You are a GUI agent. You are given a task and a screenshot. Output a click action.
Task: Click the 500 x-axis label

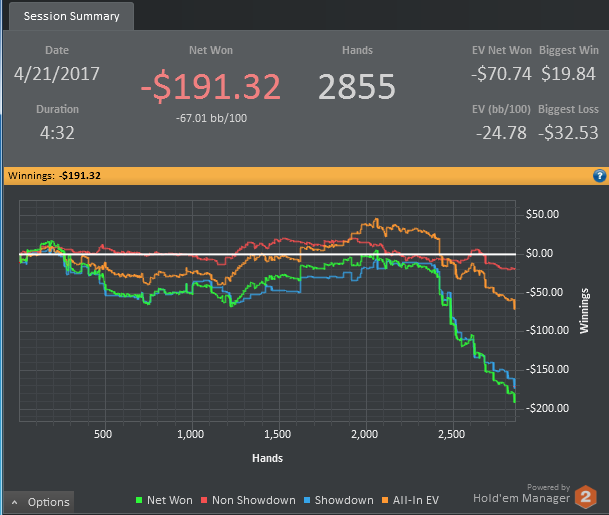point(103,434)
